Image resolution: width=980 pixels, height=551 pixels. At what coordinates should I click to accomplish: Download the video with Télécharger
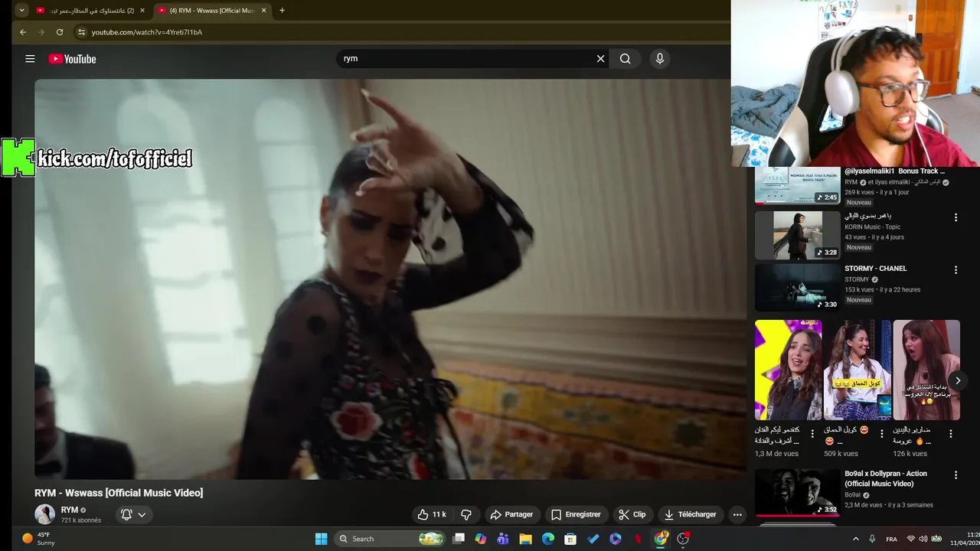(x=690, y=514)
